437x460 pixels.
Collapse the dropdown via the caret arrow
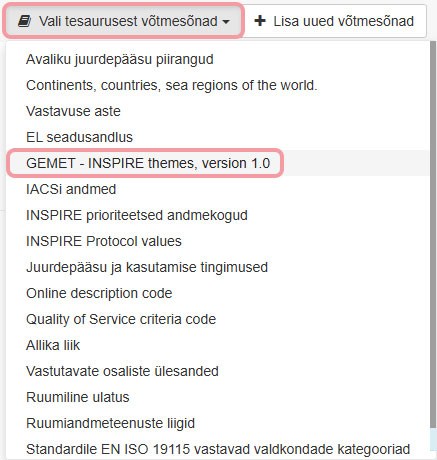[226, 22]
